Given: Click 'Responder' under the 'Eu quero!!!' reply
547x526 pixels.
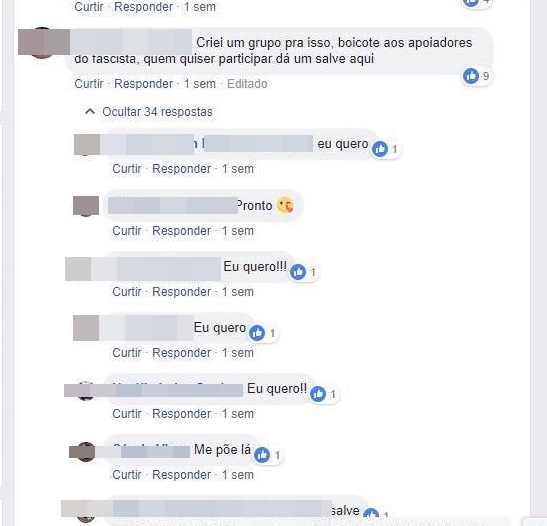Looking at the screenshot, I should tap(181, 292).
